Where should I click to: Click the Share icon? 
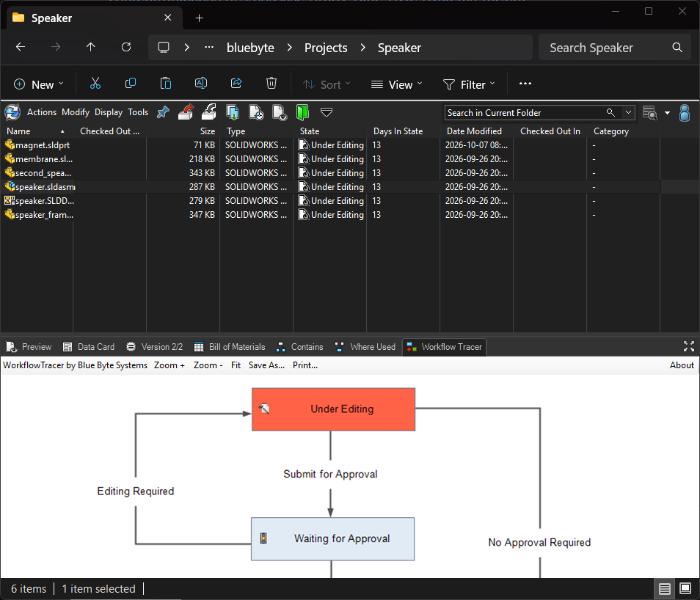pos(236,84)
